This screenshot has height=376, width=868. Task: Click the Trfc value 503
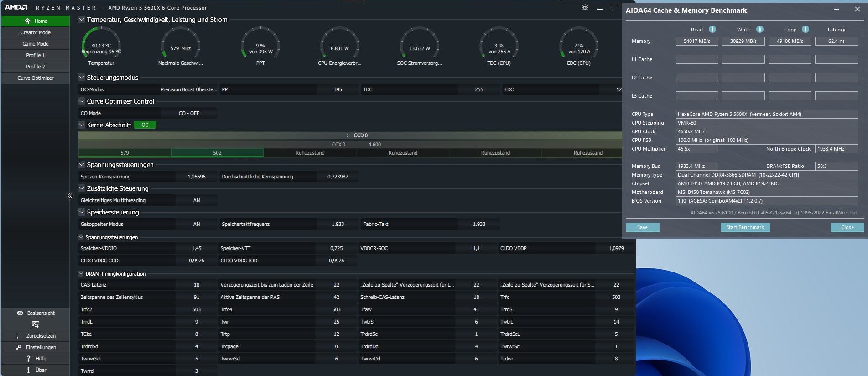coord(616,297)
